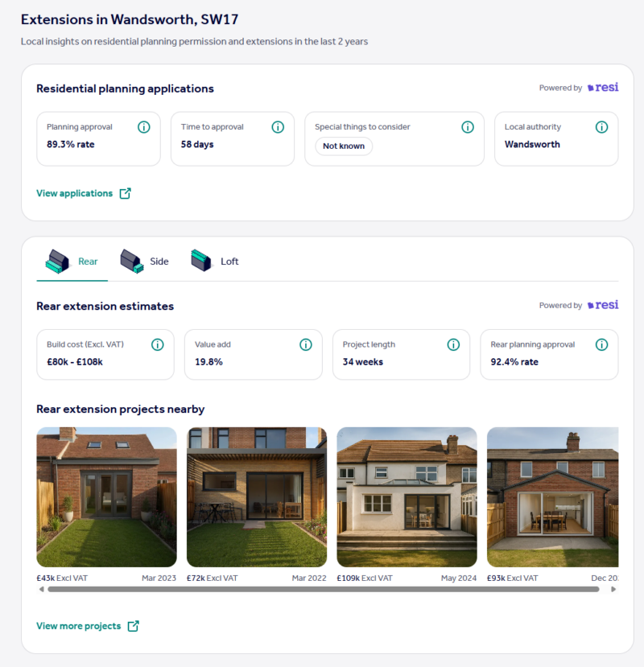Click the Special things to consider info icon
The width and height of the screenshot is (644, 667).
(x=468, y=127)
